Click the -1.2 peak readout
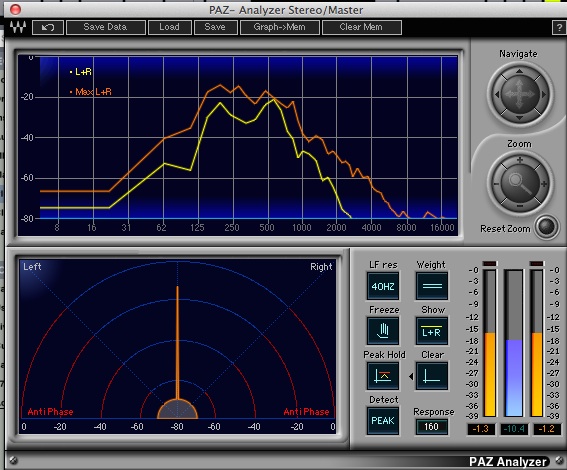The width and height of the screenshot is (567, 470). [547, 429]
